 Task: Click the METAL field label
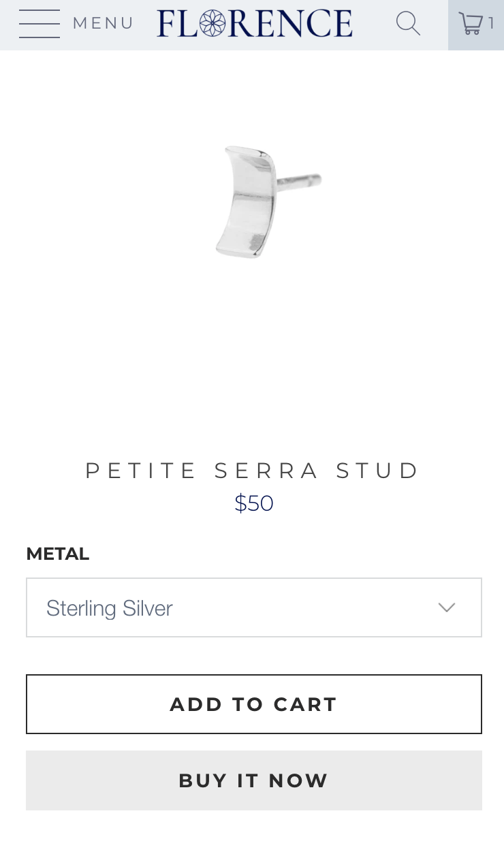pos(58,554)
